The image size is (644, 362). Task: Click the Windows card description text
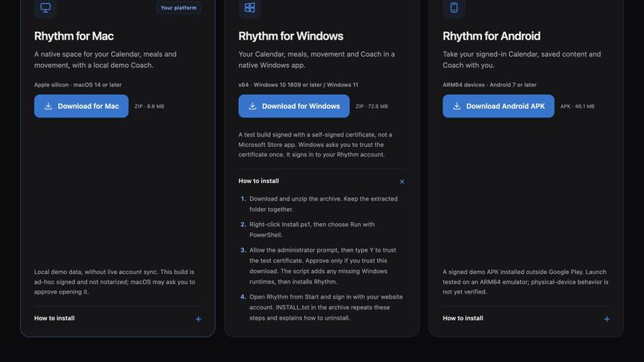pos(316,60)
